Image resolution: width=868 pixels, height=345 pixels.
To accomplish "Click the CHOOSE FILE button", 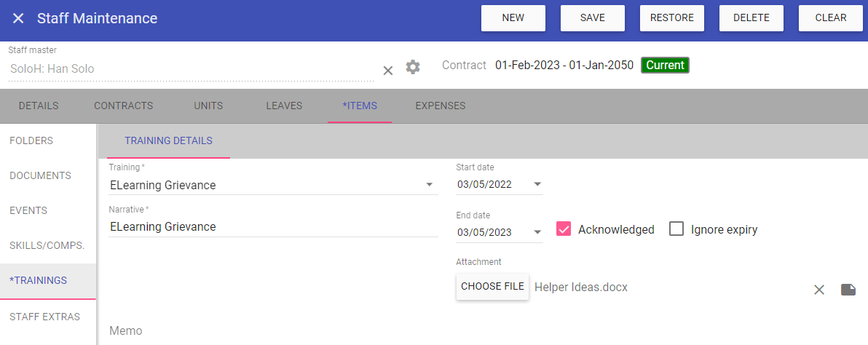I will pyautogui.click(x=493, y=286).
